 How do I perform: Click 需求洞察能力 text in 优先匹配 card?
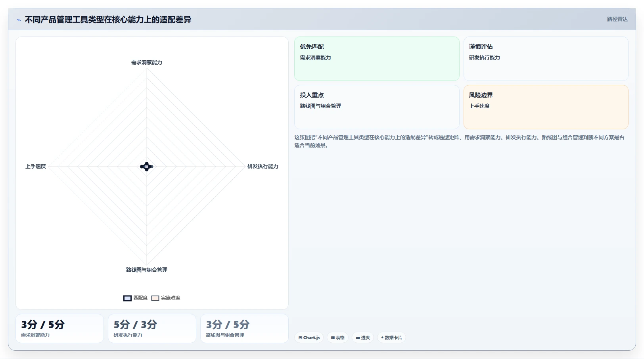[315, 58]
